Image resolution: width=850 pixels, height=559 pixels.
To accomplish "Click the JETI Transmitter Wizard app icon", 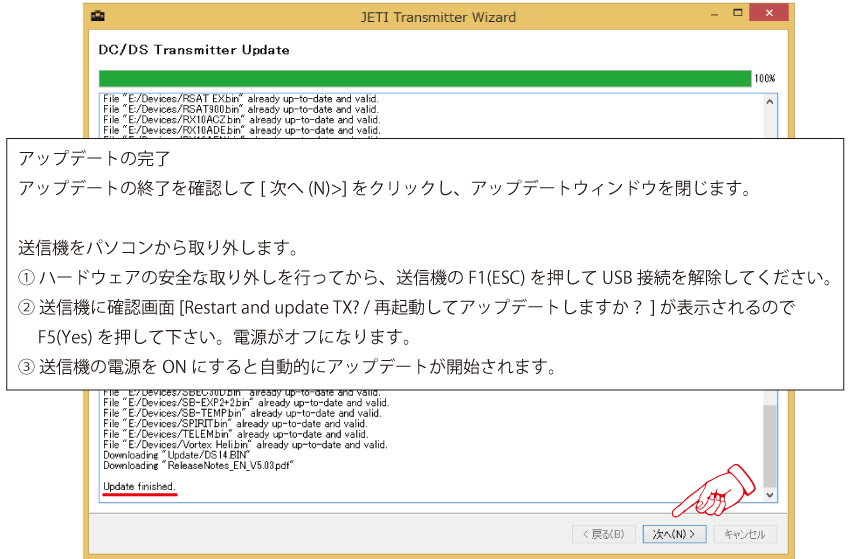I will coord(98,16).
